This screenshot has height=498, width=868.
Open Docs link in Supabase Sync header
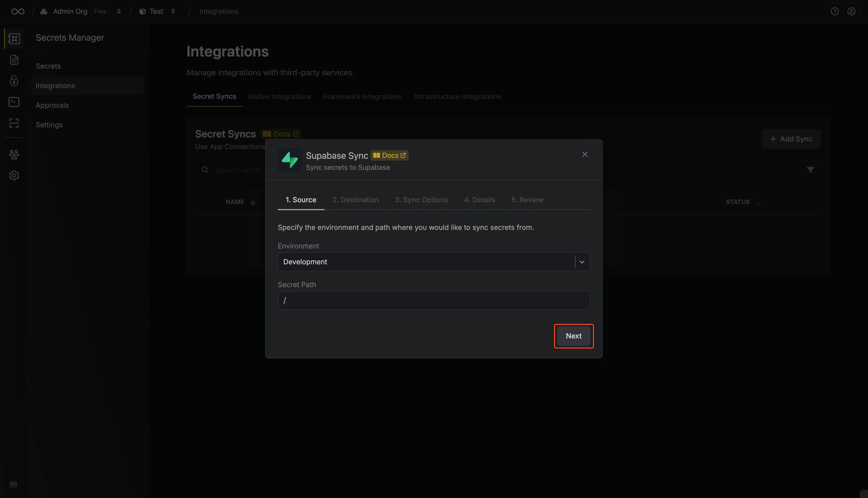coord(389,155)
